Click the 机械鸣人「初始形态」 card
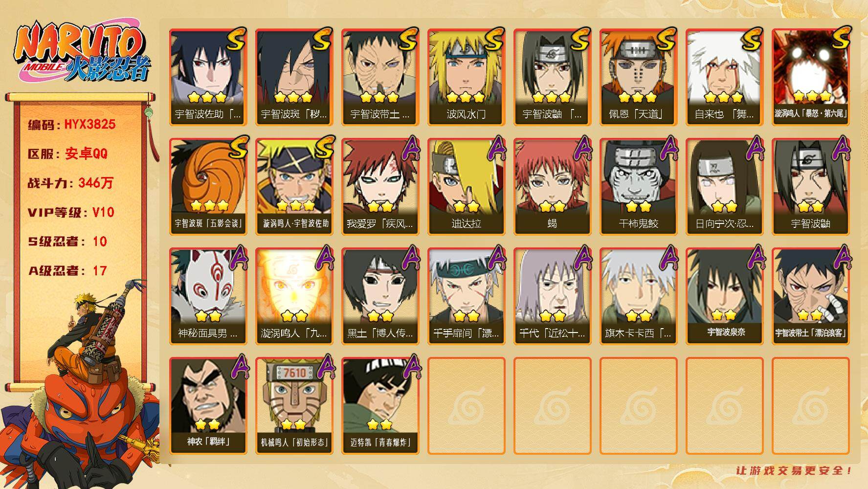 [294, 406]
